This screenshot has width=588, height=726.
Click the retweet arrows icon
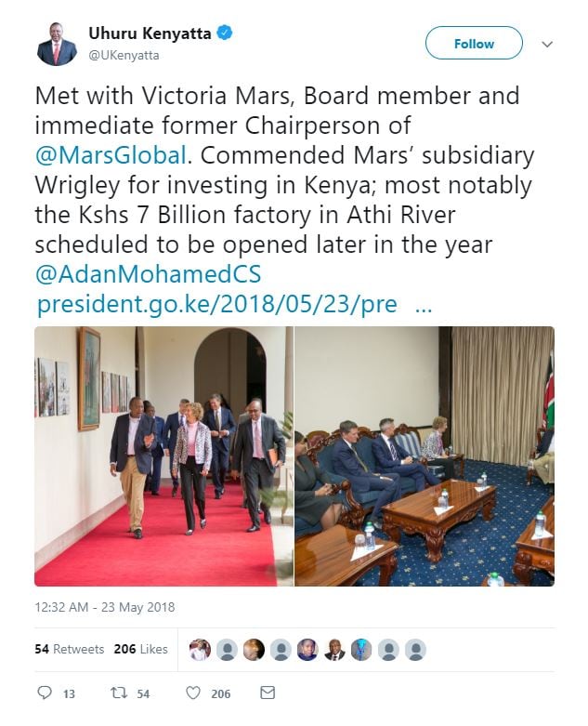[118, 693]
